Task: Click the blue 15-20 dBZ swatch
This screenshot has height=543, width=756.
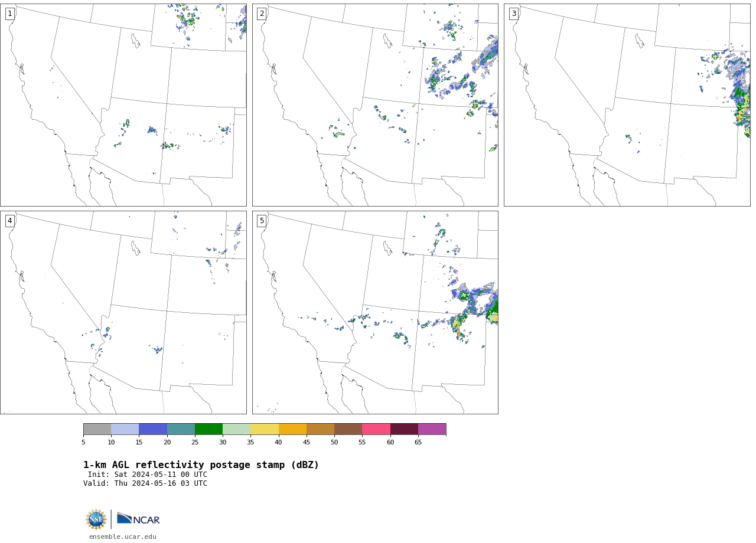Action: (153, 429)
